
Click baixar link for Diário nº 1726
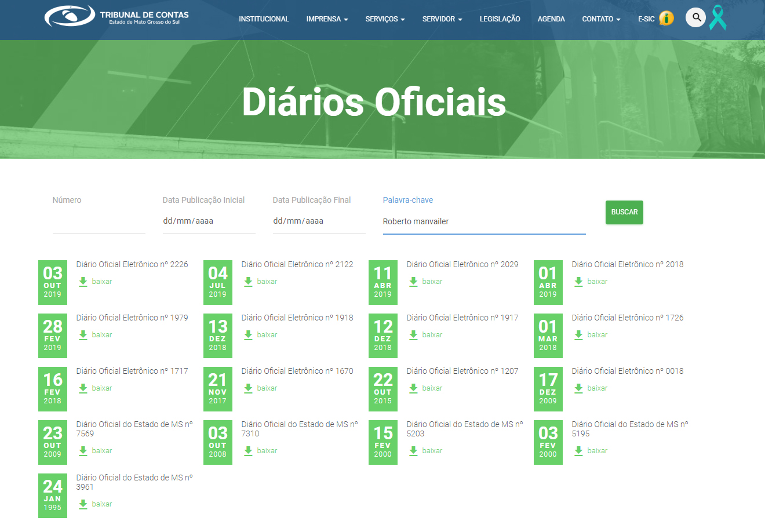coord(598,335)
